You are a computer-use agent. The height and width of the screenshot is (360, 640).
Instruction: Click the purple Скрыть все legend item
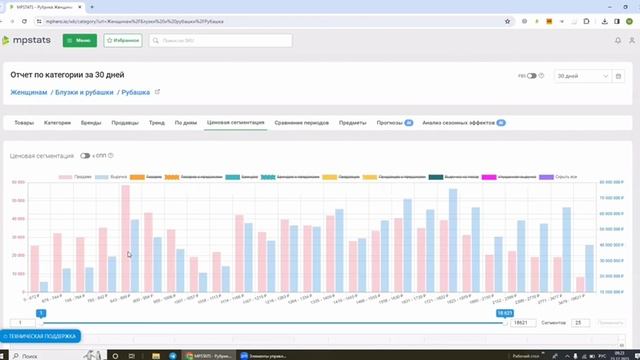558,177
